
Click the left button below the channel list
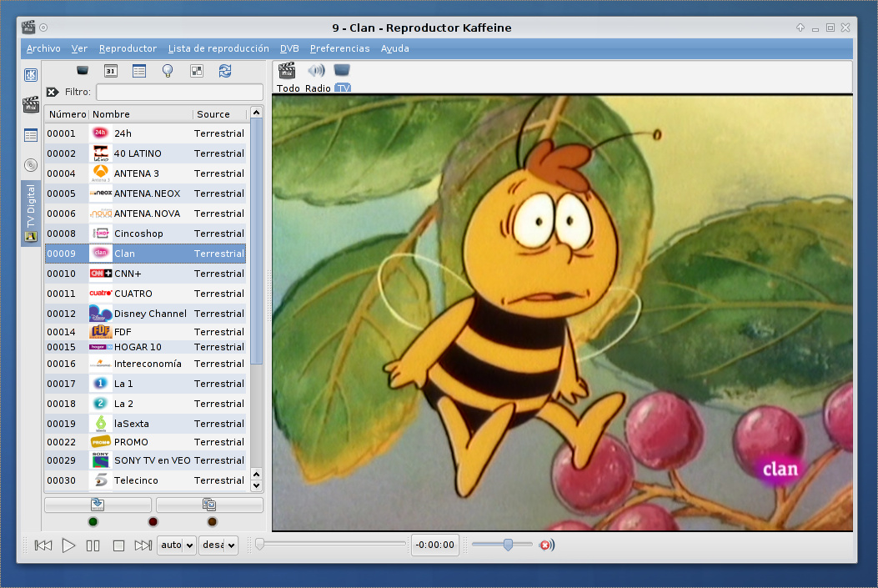[x=98, y=505]
